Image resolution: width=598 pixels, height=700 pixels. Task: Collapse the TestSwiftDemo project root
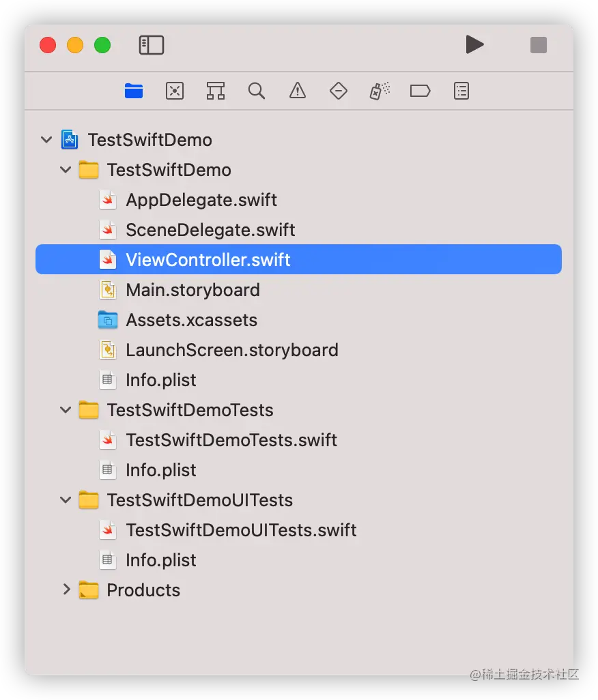46,140
